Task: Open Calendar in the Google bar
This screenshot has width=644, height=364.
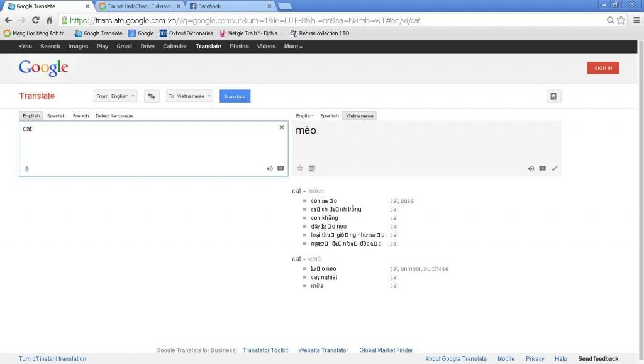Action: tap(175, 47)
